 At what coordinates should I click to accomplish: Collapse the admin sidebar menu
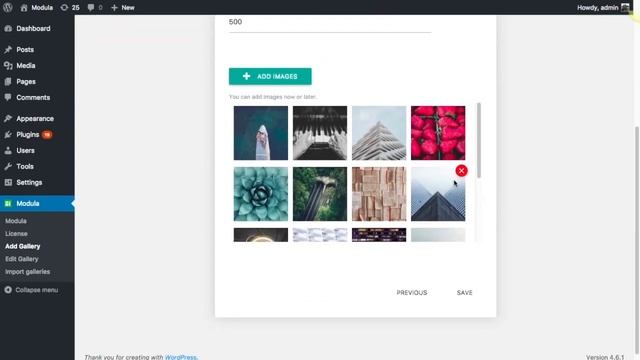31,290
